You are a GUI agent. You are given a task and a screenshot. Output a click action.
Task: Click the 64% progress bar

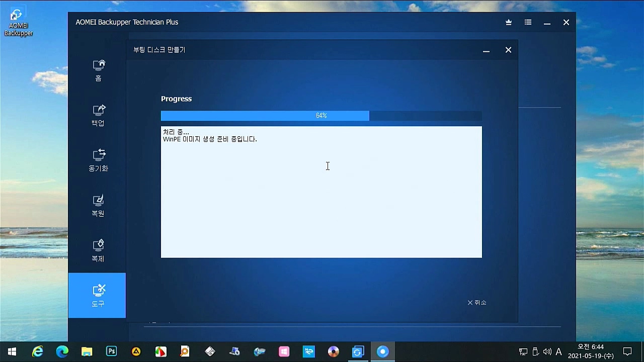[321, 116]
